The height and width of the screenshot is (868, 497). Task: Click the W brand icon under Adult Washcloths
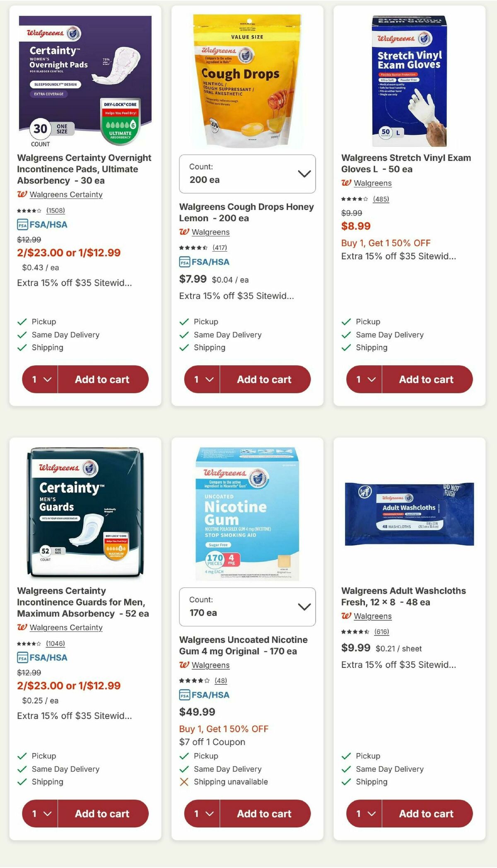click(x=346, y=616)
